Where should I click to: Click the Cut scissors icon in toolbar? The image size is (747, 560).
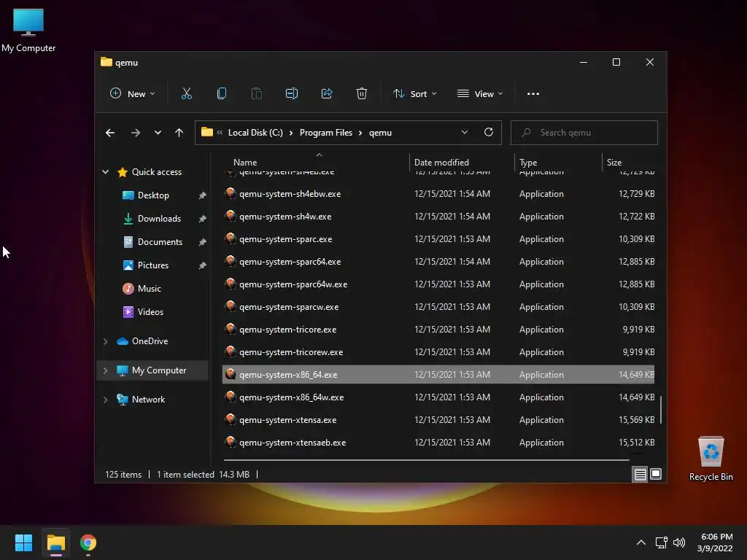186,94
